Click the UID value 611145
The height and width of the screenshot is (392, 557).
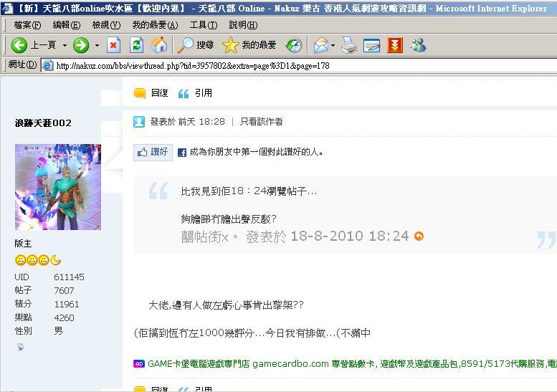coord(70,277)
